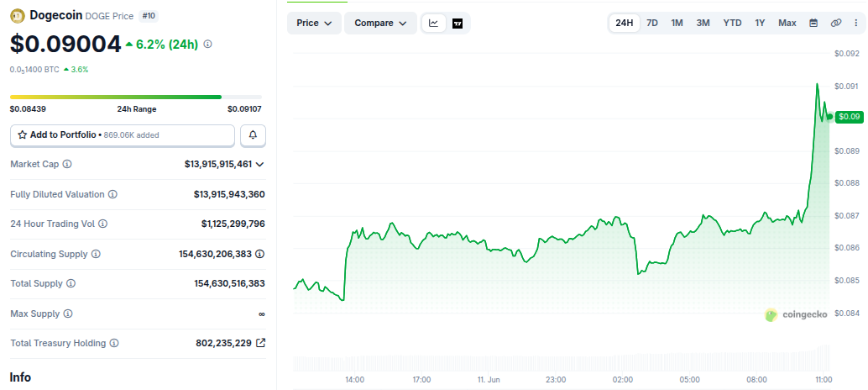Click the chart's current price dot marker
The image size is (868, 390).
tap(829, 116)
